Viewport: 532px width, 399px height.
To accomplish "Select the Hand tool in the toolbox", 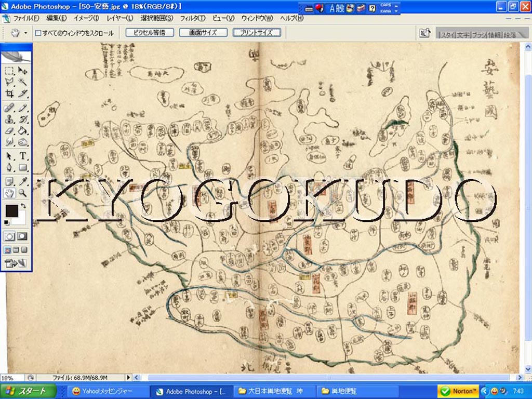I will [x=9, y=193].
